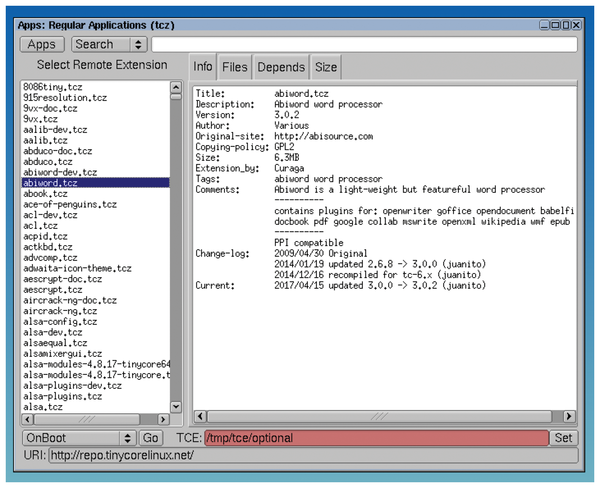Click the extension list horizontal scrollbar thumb
The height and width of the screenshot is (488, 600).
pyautogui.click(x=87, y=419)
